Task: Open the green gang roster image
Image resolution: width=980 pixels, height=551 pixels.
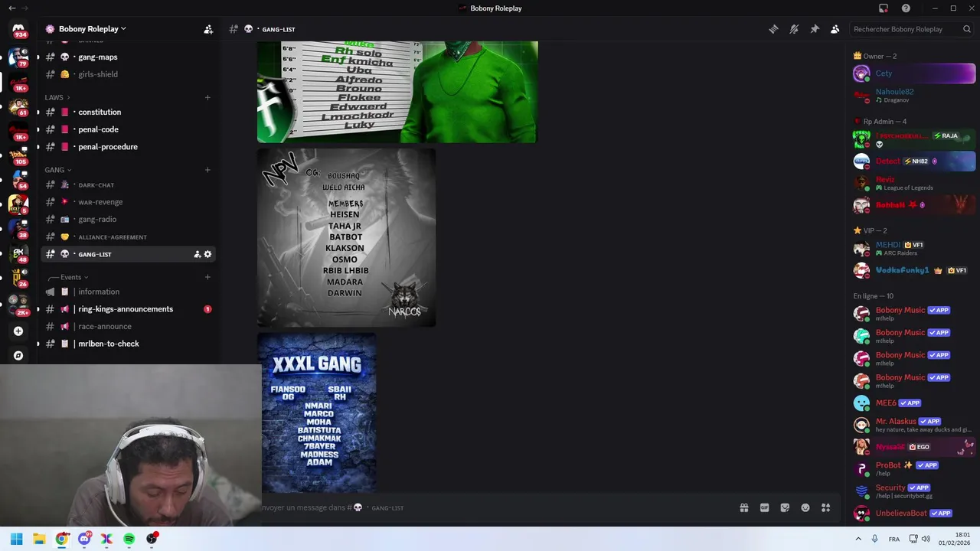Action: coord(397,92)
